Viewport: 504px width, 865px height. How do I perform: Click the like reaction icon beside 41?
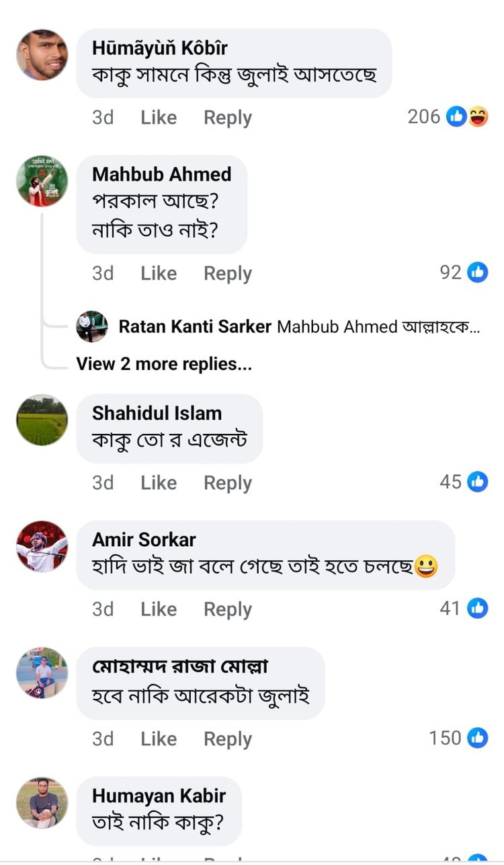pos(478,607)
